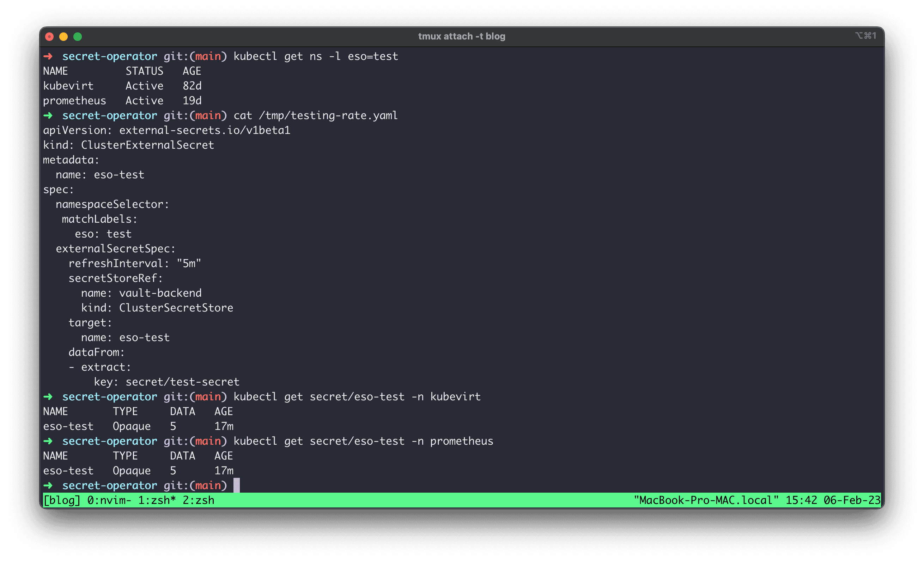Click the 'vault-backend' store name text

pos(160,293)
